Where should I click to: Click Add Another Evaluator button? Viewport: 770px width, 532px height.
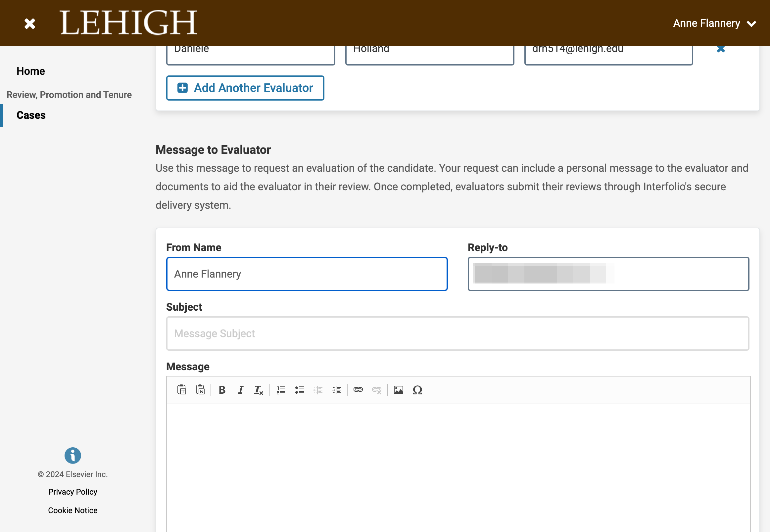tap(245, 88)
